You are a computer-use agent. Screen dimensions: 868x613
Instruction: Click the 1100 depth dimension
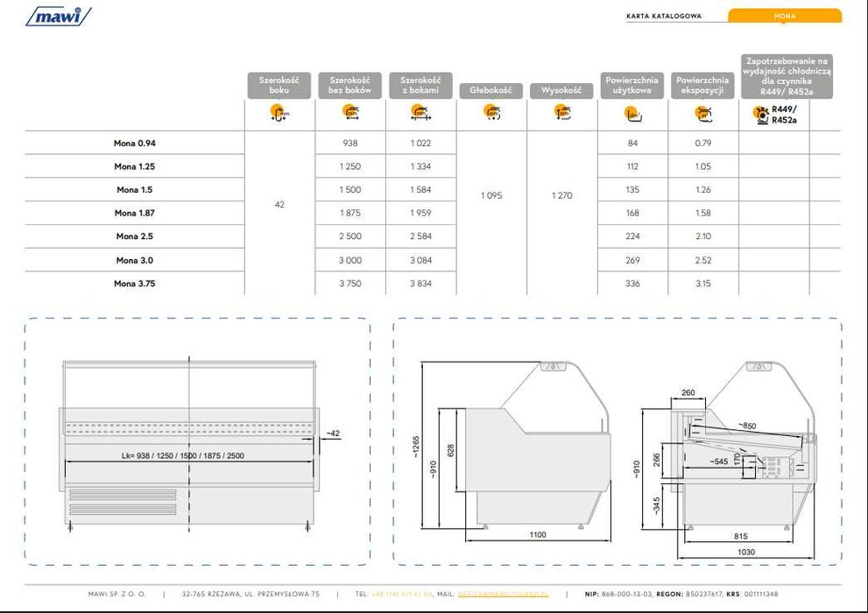pyautogui.click(x=538, y=535)
